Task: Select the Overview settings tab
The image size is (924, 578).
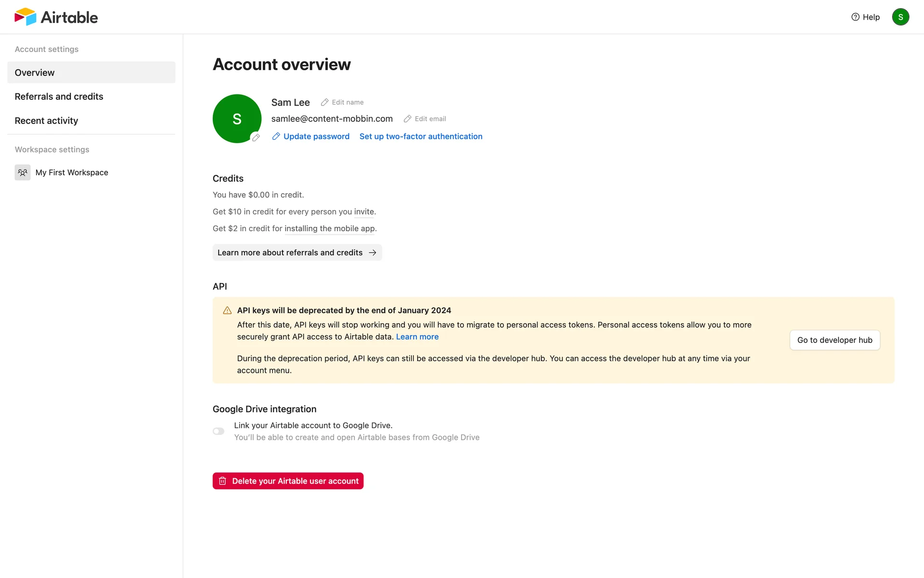Action: click(x=91, y=72)
